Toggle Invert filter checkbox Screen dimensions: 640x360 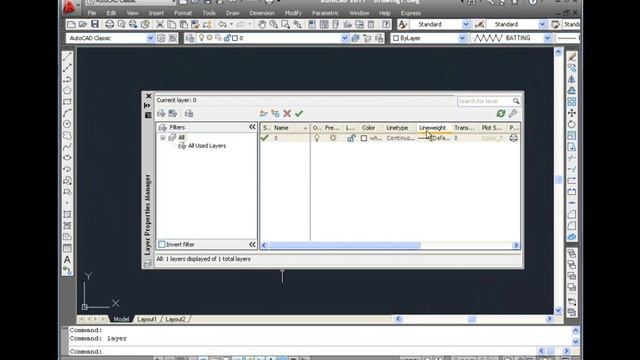click(x=162, y=244)
